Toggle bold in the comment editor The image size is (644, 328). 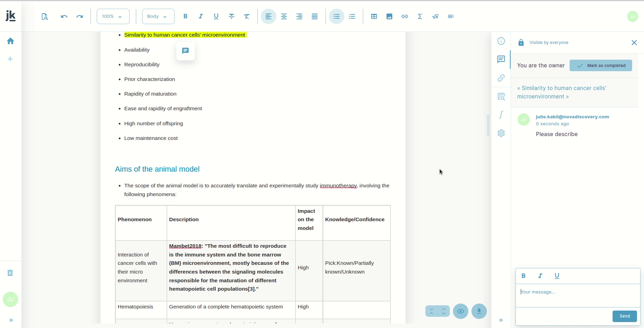[524, 276]
